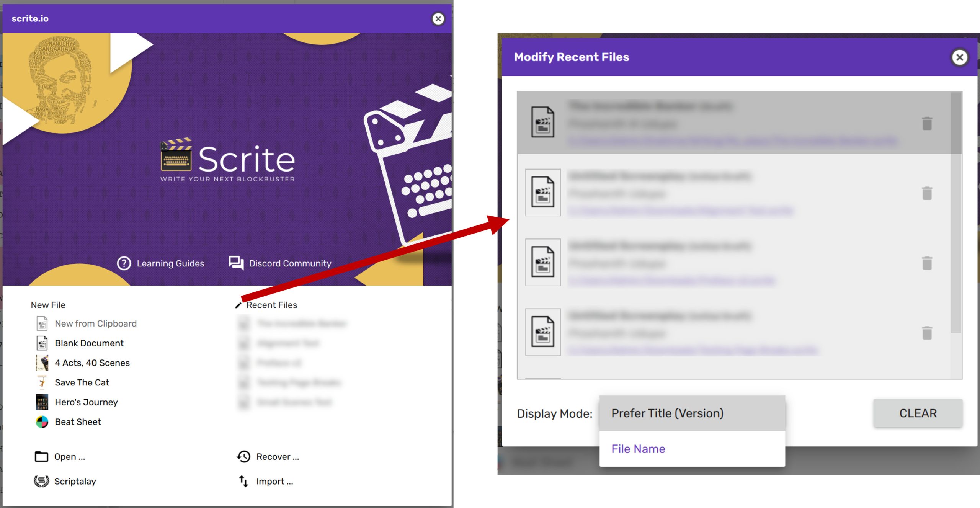
Task: Click the Import arrows icon
Action: [243, 481]
